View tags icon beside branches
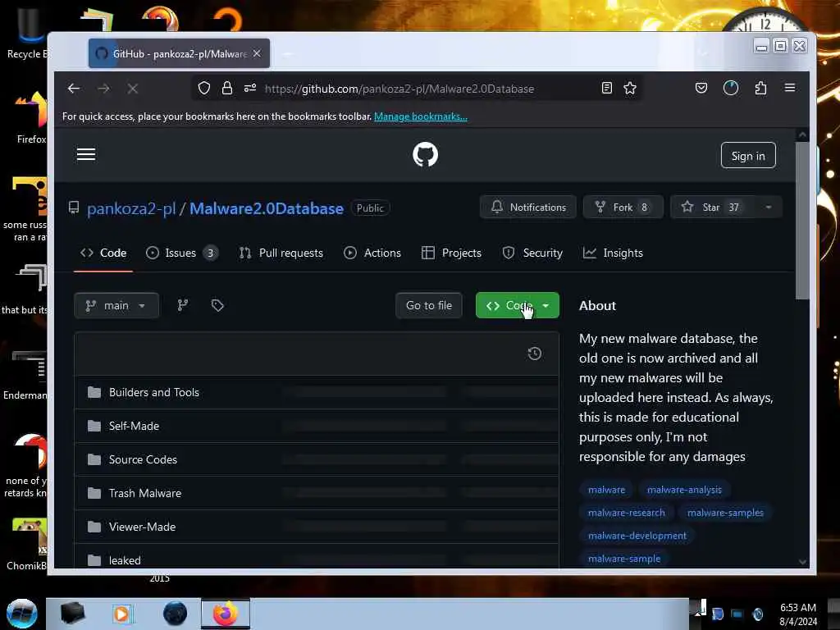 pyautogui.click(x=217, y=305)
